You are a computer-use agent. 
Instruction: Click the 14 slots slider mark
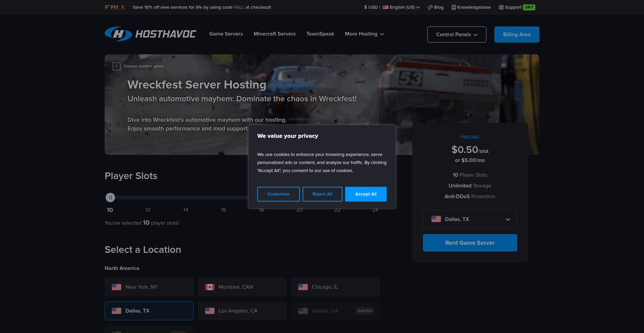pos(186,209)
